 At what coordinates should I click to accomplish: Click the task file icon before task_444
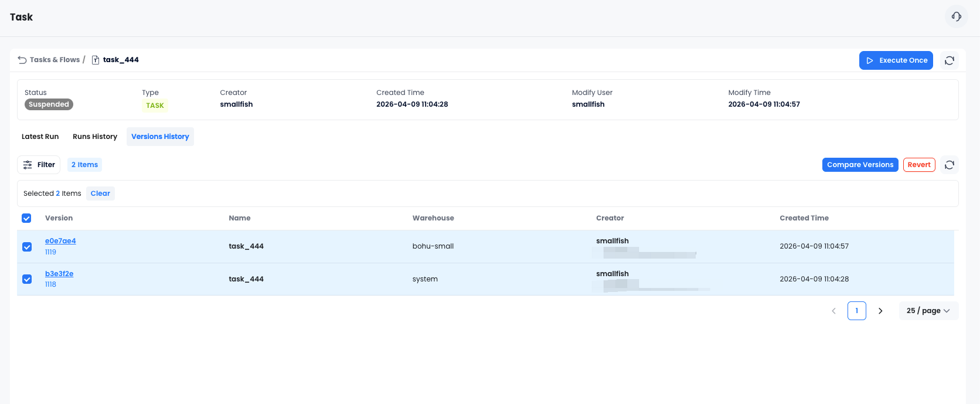[x=96, y=60]
